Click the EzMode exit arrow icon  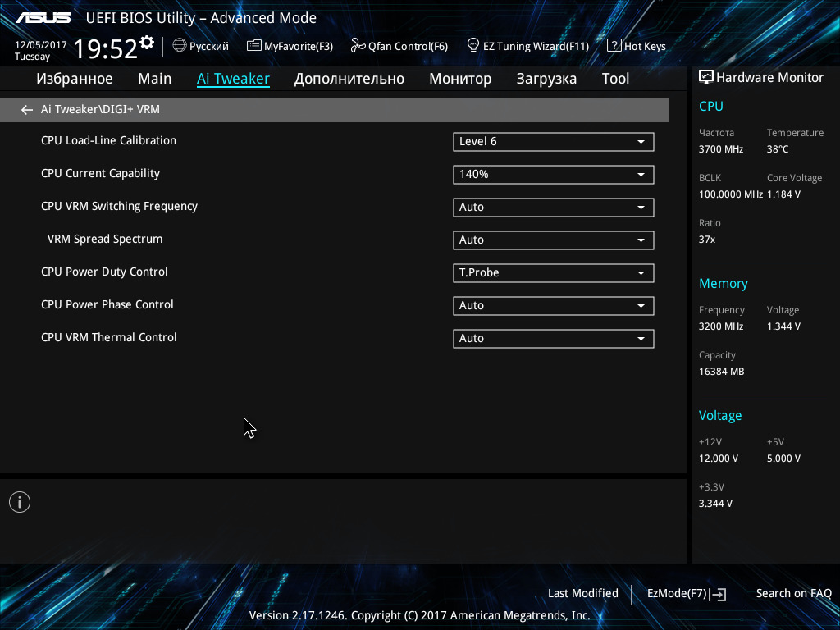[719, 594]
